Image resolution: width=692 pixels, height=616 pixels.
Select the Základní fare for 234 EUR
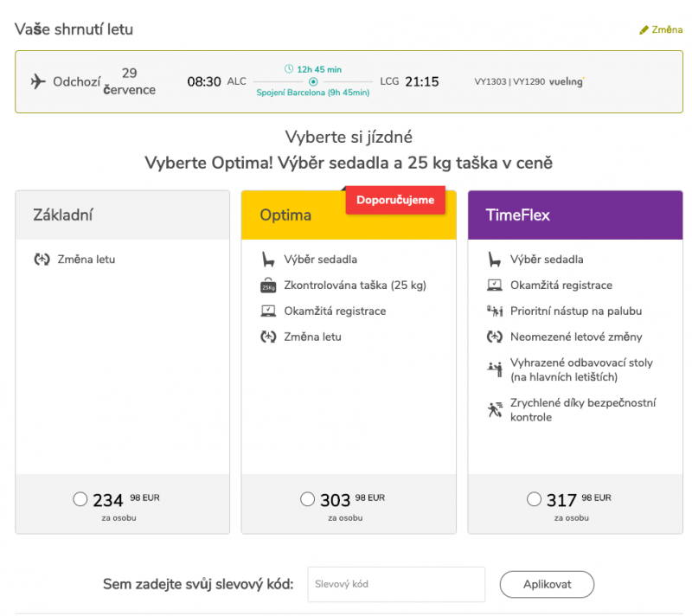tap(80, 499)
